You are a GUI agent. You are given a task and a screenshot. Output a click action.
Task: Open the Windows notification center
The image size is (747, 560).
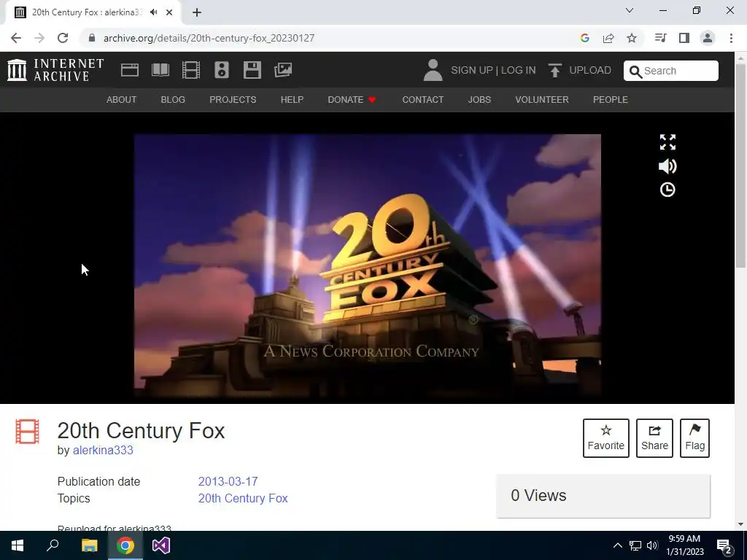click(724, 545)
